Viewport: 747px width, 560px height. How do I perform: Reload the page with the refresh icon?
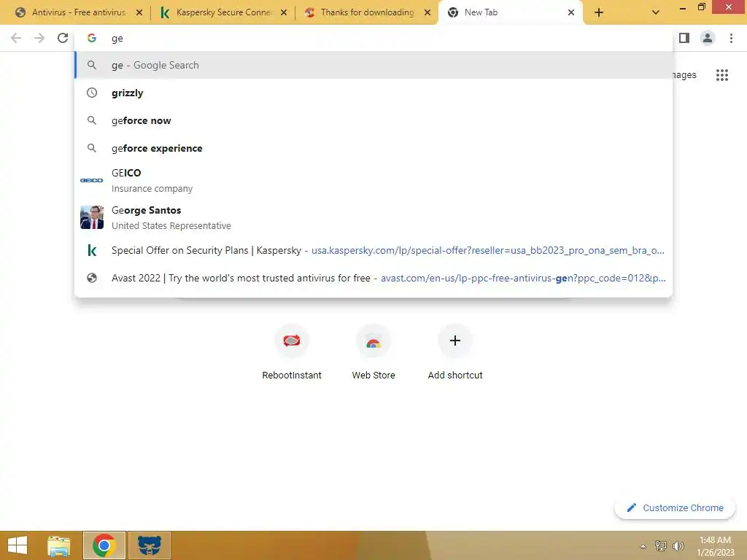click(63, 38)
